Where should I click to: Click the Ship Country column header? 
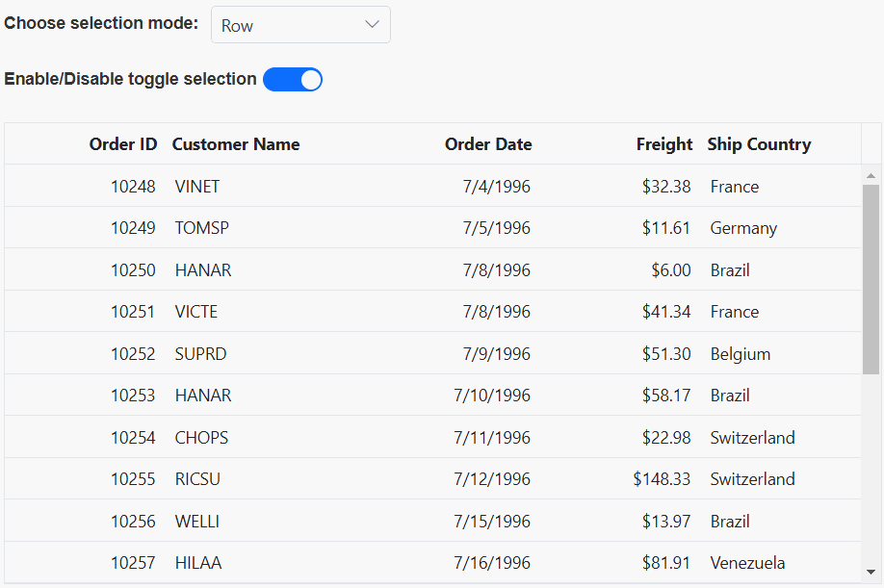click(x=759, y=144)
